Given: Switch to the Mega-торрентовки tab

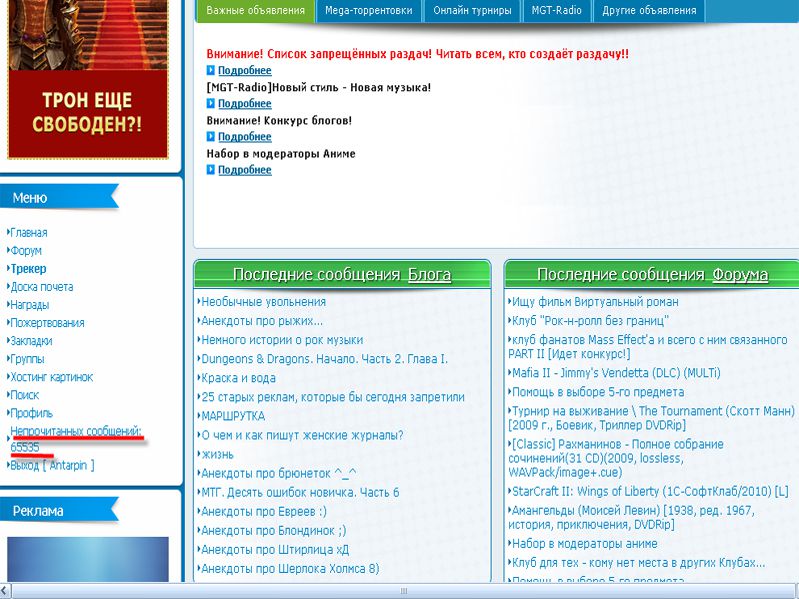Looking at the screenshot, I should click(367, 11).
